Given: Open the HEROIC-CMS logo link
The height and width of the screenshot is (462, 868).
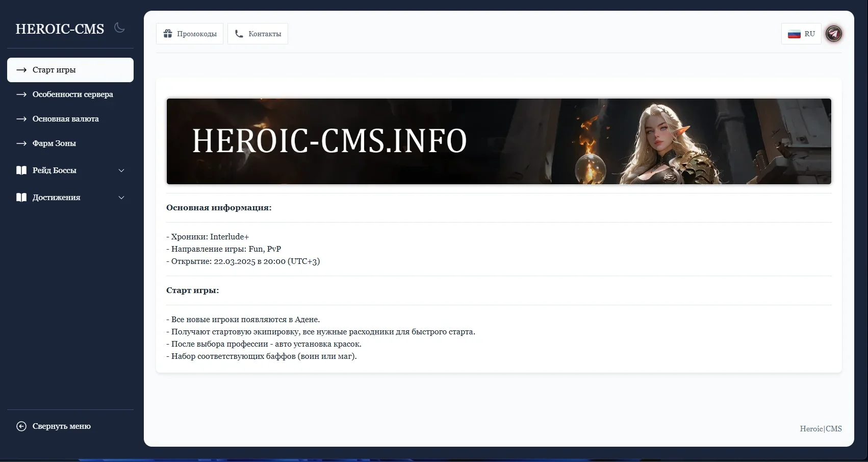Looking at the screenshot, I should [x=60, y=29].
